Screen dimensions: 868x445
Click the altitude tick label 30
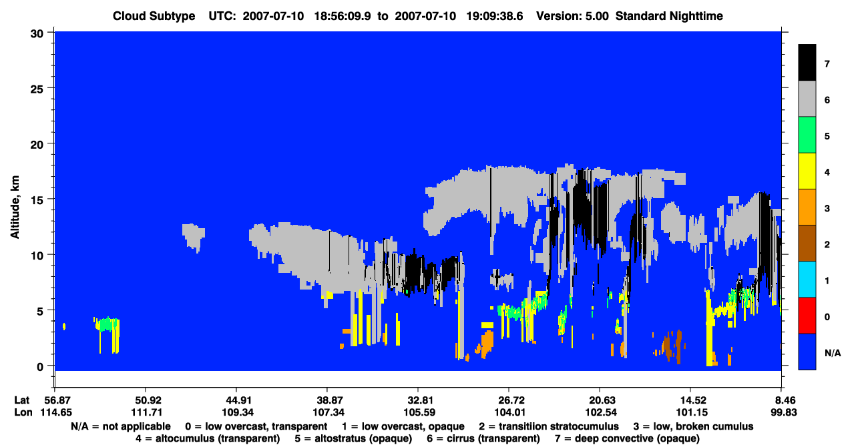click(x=39, y=33)
